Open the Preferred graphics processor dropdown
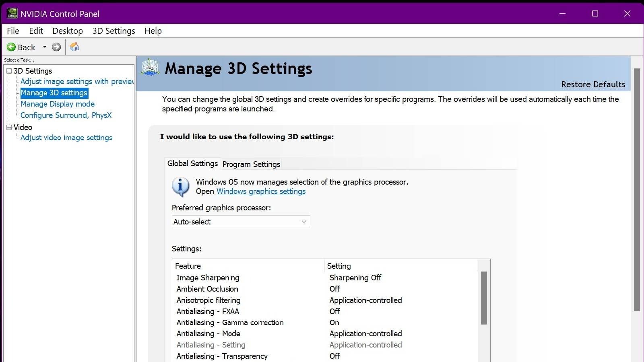This screenshot has width=644, height=362. [x=241, y=222]
